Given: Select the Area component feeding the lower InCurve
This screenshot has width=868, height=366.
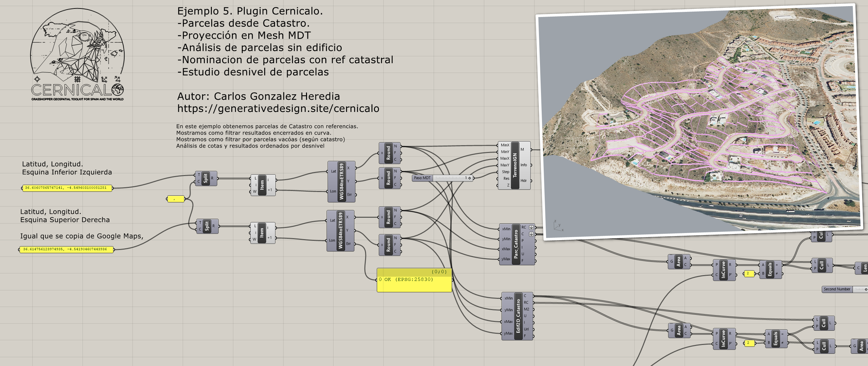Looking at the screenshot, I should coord(679,330).
